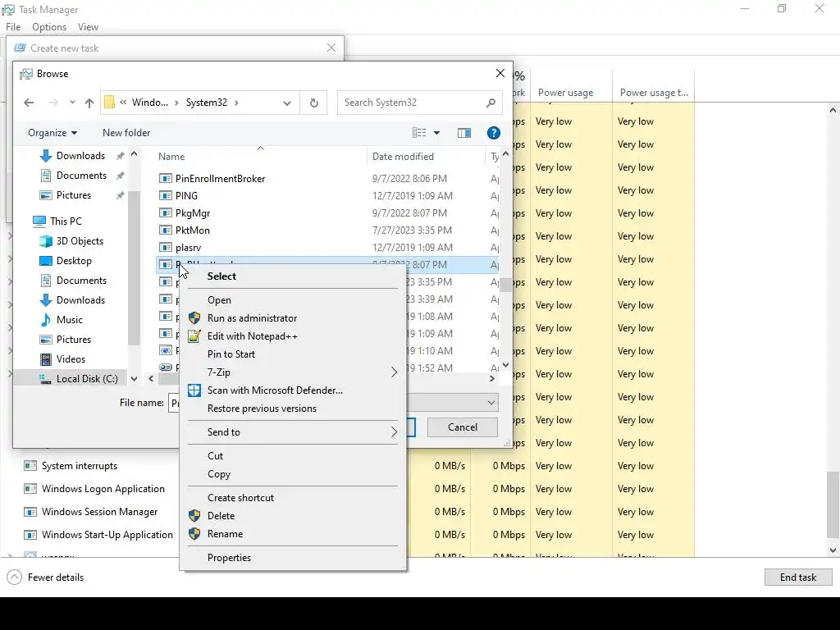Choose Pin to Start
Viewport: 840px width, 630px height.
pyautogui.click(x=293, y=354)
